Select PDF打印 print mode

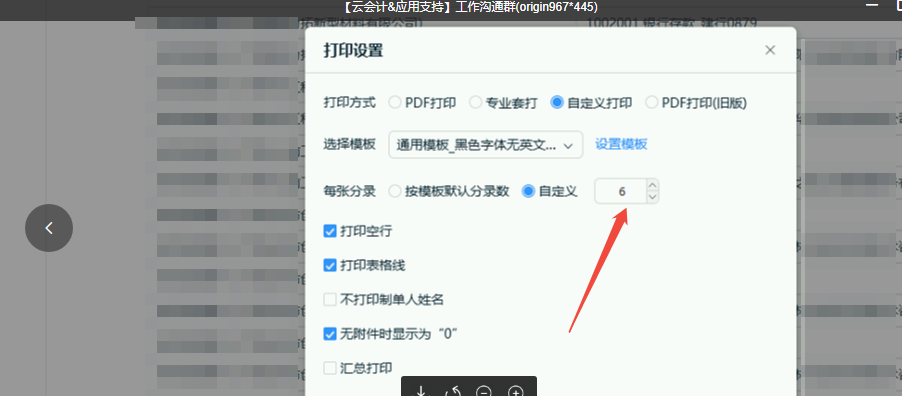(x=395, y=103)
